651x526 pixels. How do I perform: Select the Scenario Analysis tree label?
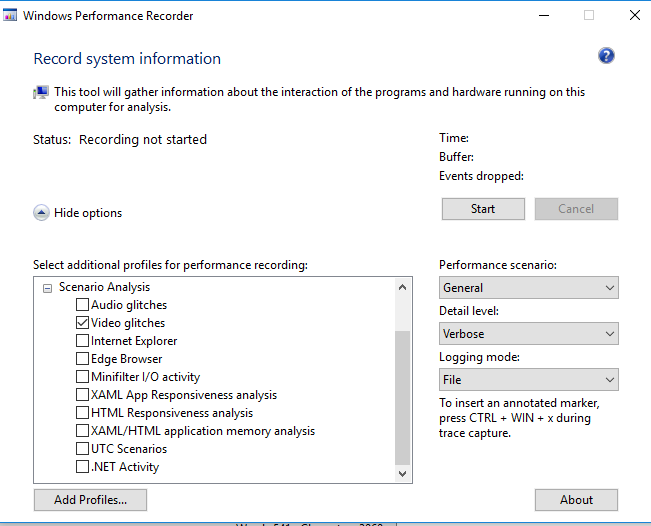[104, 287]
